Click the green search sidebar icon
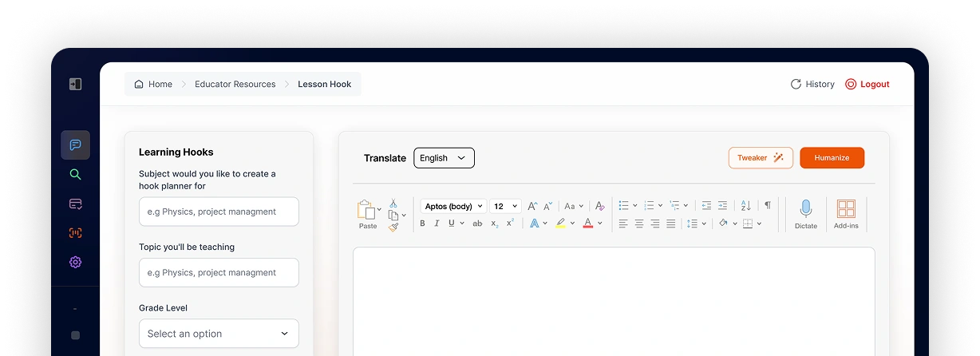This screenshot has width=980, height=356. 75,174
